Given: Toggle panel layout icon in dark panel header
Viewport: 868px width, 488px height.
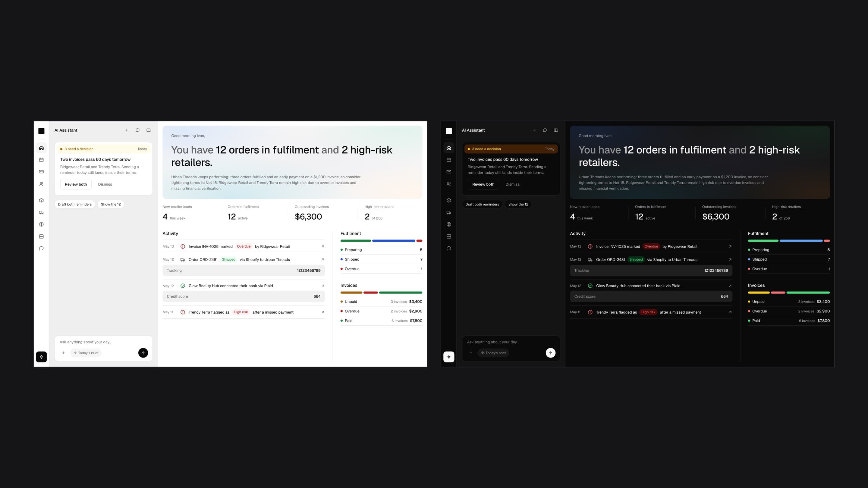Looking at the screenshot, I should (556, 130).
